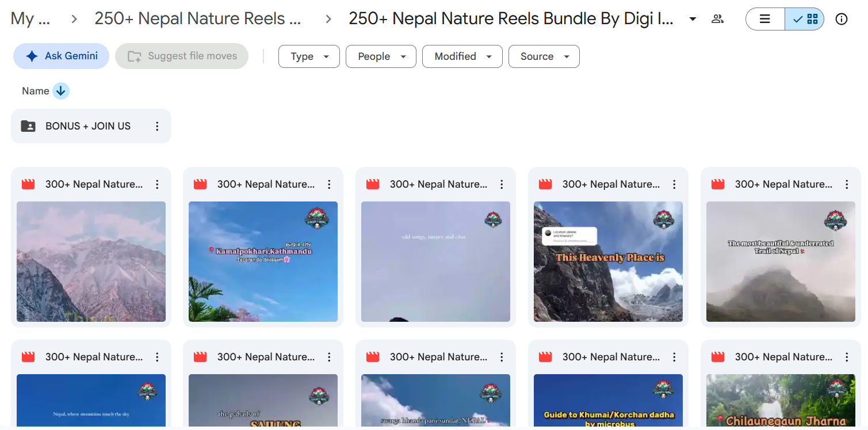
Task: Open three-dot menu on the pink mountain video card
Action: coord(157,184)
